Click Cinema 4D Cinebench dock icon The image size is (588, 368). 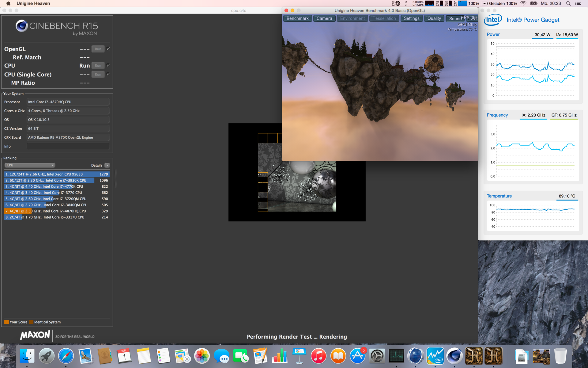[454, 356]
